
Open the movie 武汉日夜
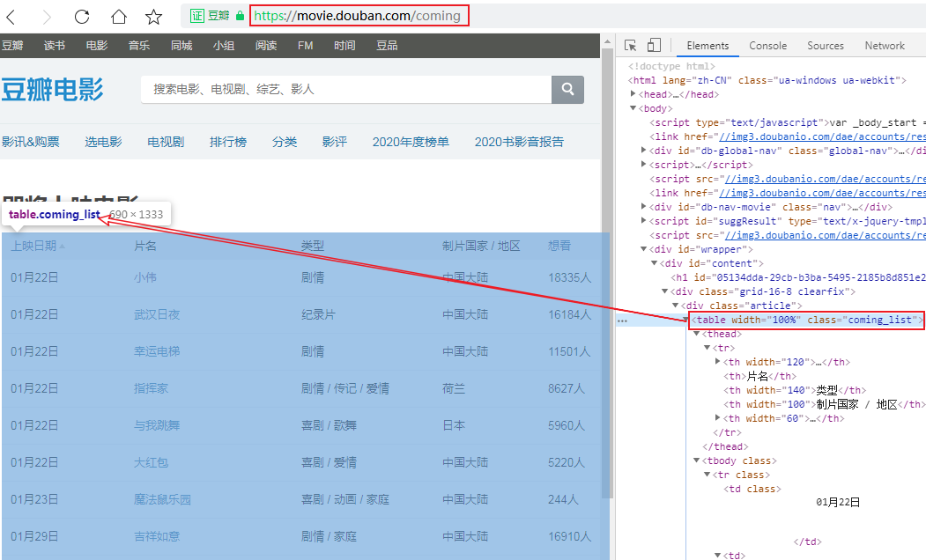click(157, 314)
